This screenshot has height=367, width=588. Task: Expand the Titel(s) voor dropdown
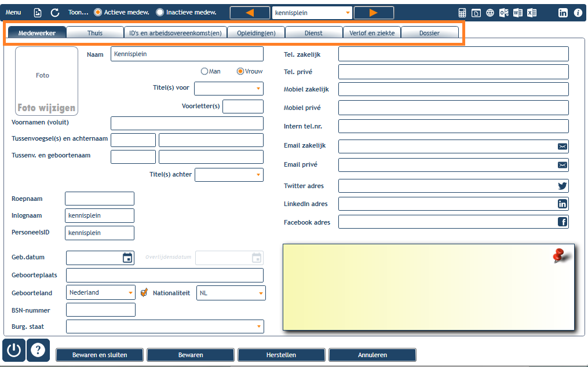(229, 89)
